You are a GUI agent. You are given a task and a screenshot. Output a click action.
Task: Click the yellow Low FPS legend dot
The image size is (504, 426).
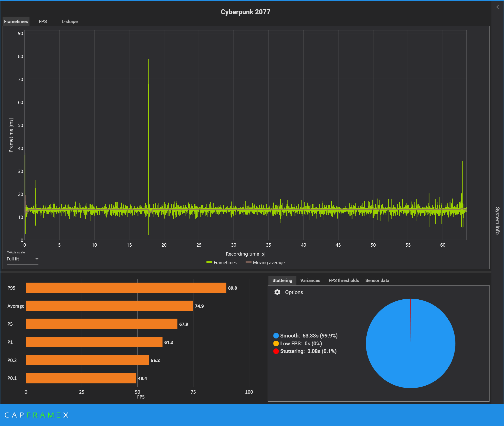[x=276, y=343]
